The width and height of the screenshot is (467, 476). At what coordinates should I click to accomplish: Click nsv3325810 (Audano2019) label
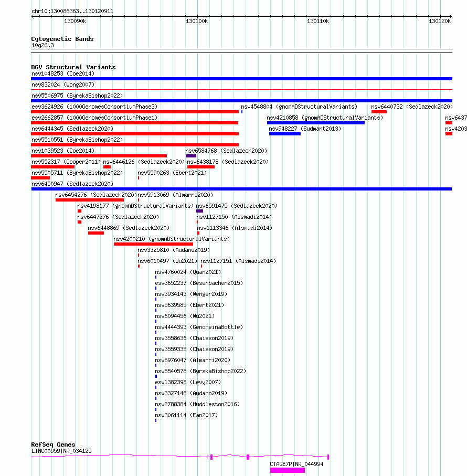pyautogui.click(x=174, y=250)
